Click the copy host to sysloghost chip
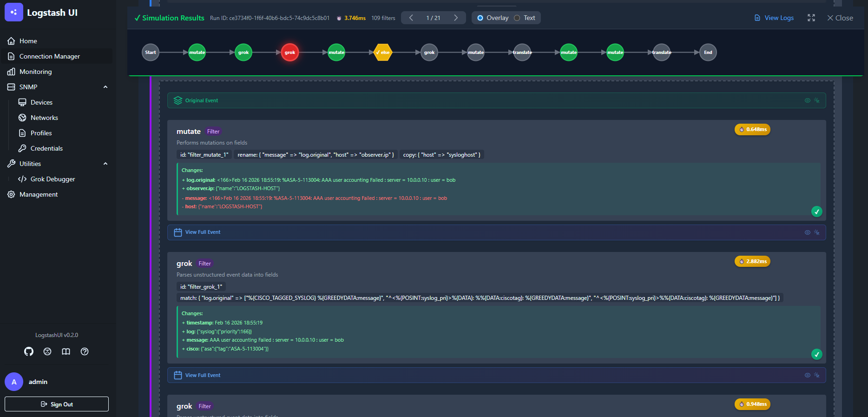 pos(442,155)
